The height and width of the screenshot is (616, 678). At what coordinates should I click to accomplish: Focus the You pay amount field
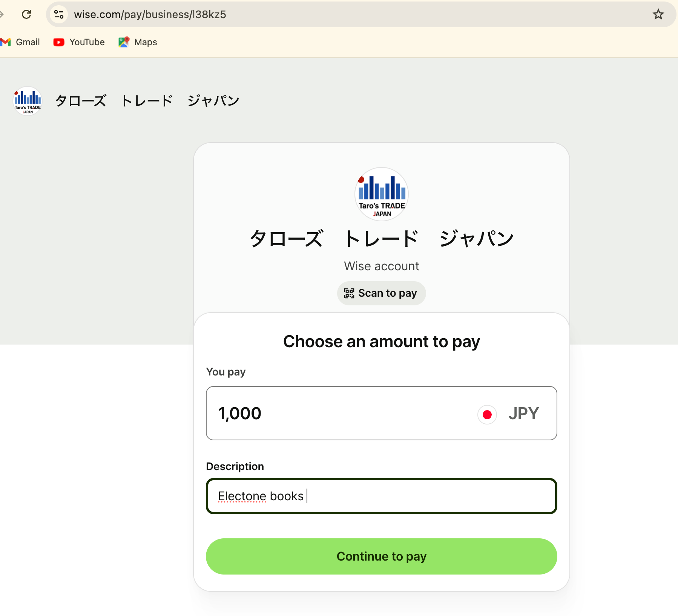click(339, 413)
